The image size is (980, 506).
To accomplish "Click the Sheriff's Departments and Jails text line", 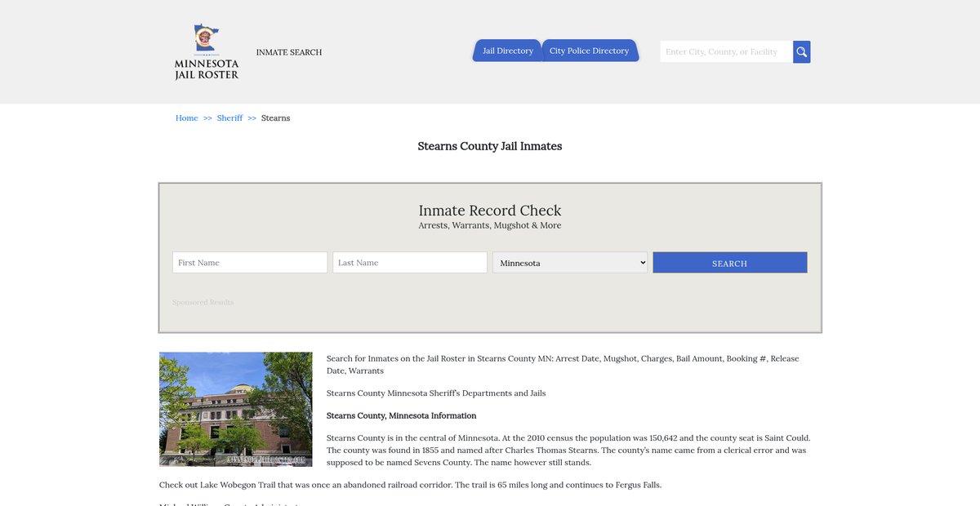I will [436, 393].
